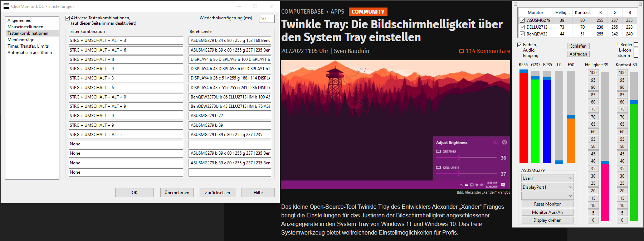Click the ClickMonitorDDC title bar icon
The width and height of the screenshot is (644, 241).
(x=6, y=6)
